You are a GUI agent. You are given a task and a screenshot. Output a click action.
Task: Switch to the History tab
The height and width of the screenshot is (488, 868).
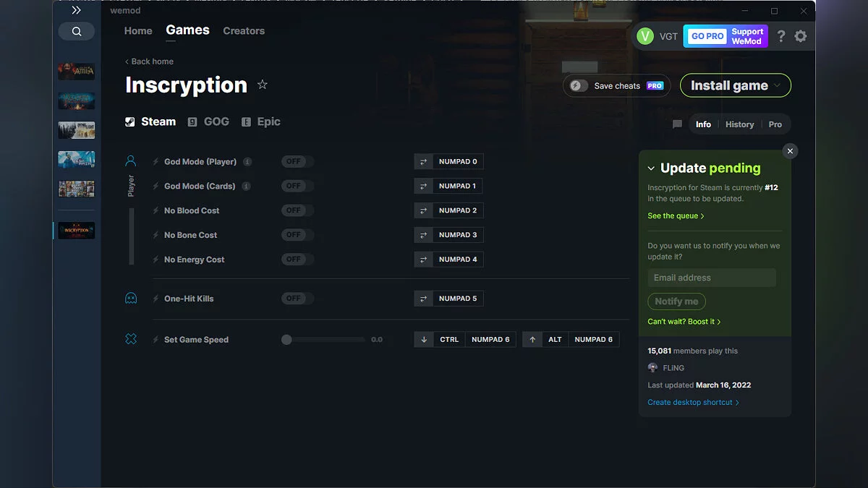pos(739,124)
